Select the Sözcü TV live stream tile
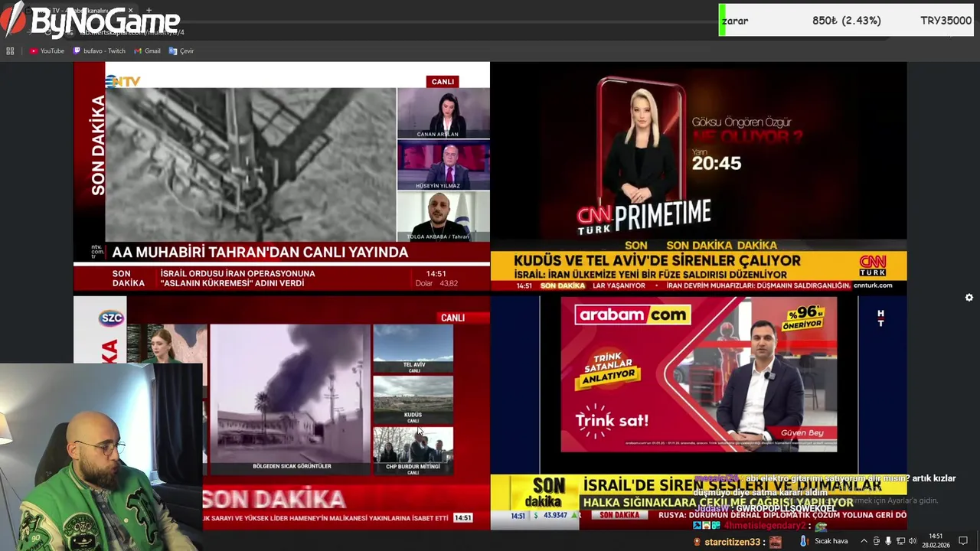The width and height of the screenshot is (980, 551). [x=282, y=413]
